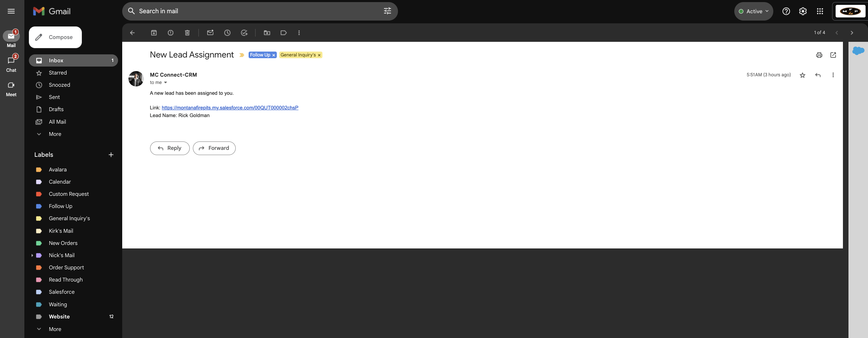Toggle the importance marker next to subject

pyautogui.click(x=242, y=55)
